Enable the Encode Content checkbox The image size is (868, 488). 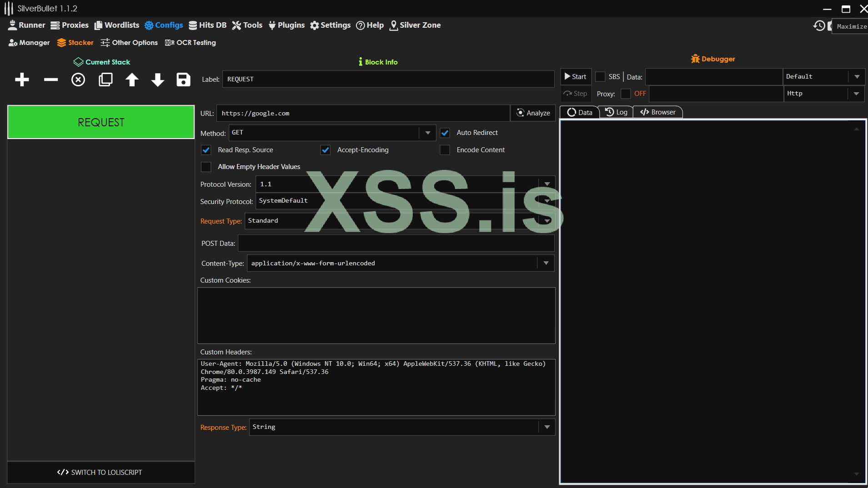(x=445, y=150)
